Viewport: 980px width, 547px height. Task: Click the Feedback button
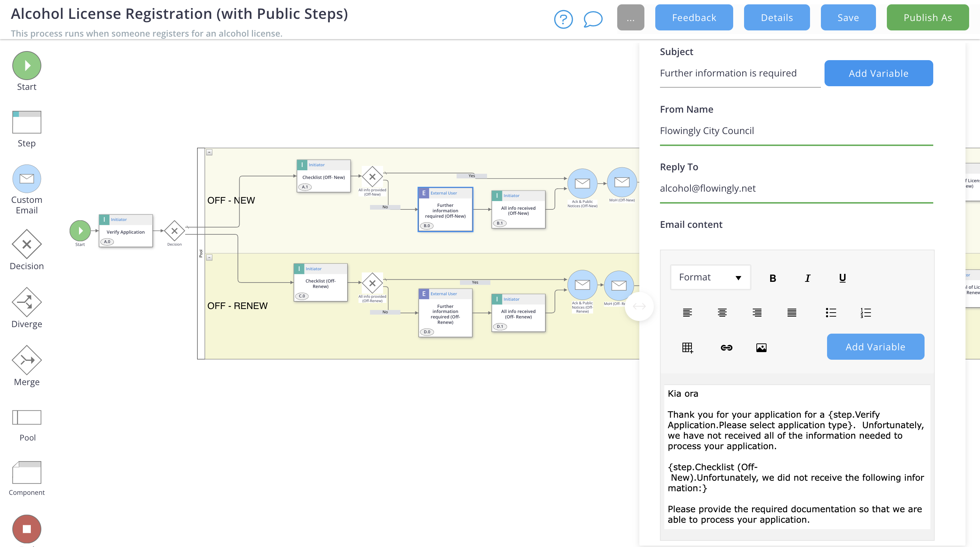point(694,17)
